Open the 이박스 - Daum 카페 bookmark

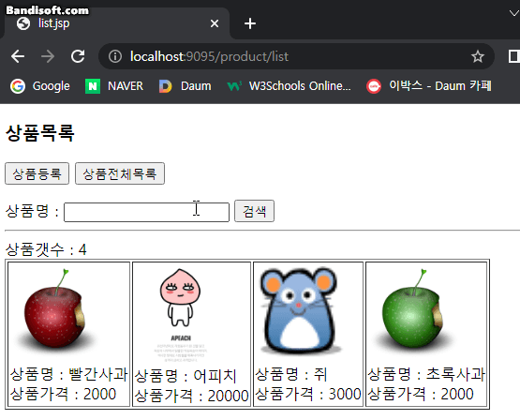(429, 86)
